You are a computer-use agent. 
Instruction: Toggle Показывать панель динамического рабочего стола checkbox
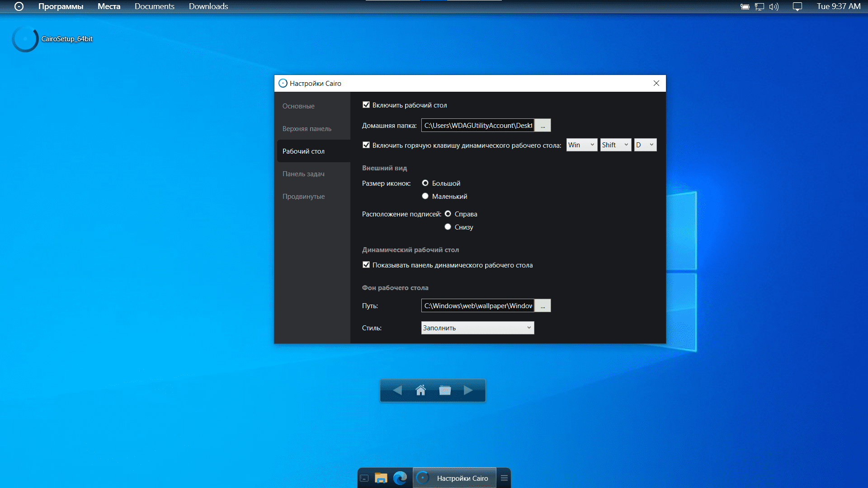[x=366, y=265]
